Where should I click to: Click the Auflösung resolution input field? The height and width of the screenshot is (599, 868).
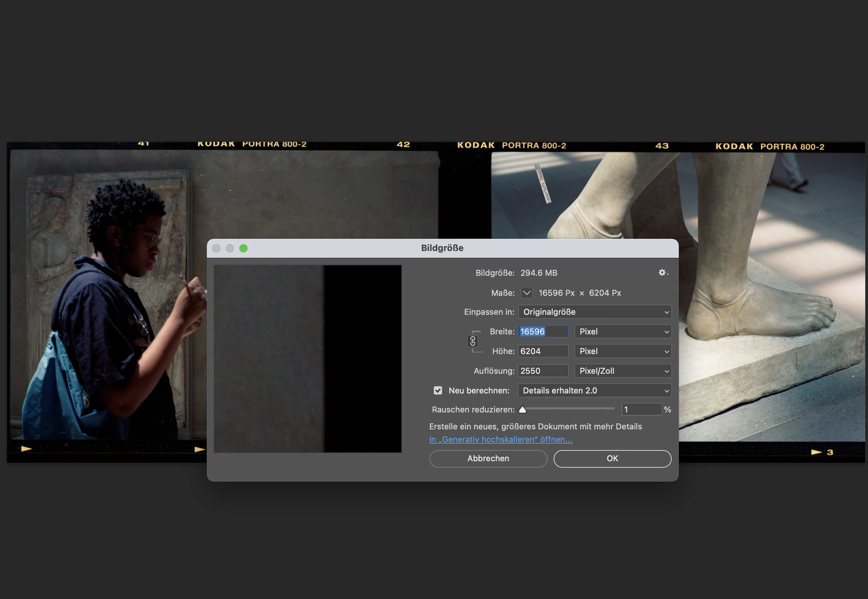pos(543,371)
